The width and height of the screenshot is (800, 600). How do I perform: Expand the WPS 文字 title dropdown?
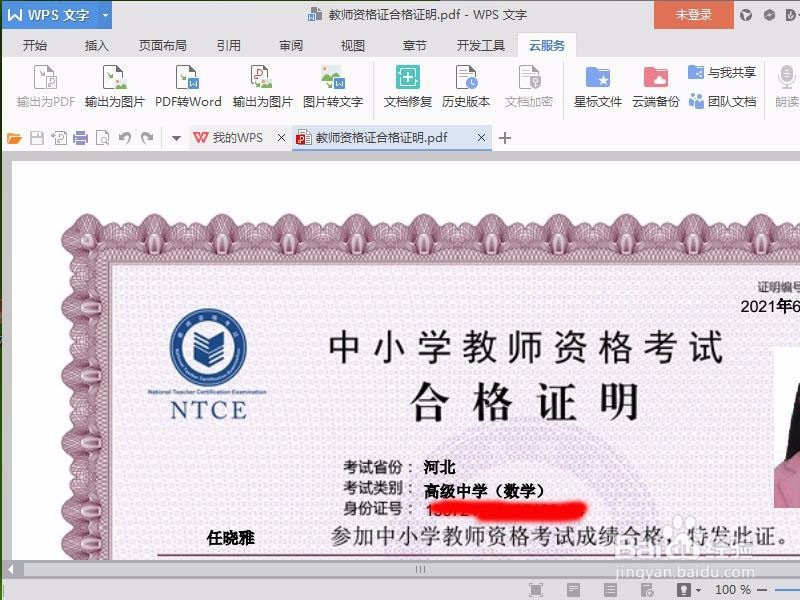pos(106,14)
